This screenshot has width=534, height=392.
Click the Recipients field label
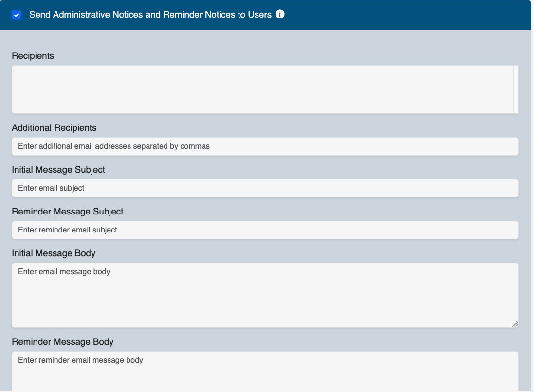click(33, 56)
